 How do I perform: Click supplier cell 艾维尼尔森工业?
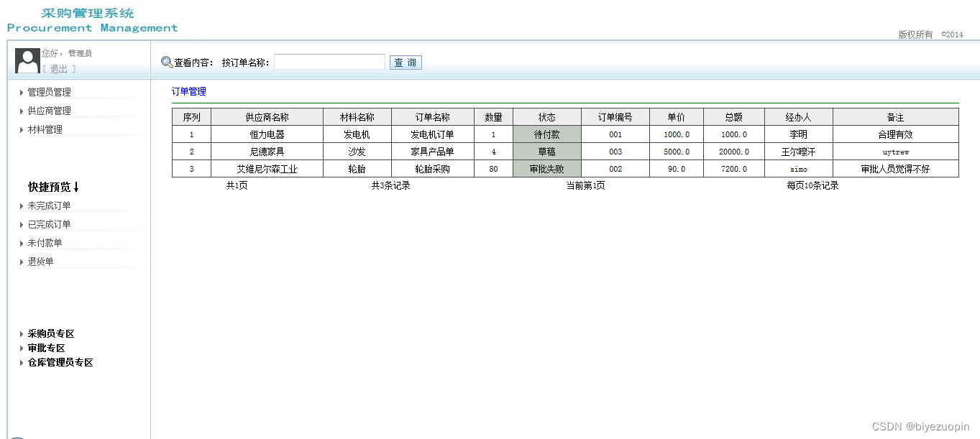click(x=267, y=169)
